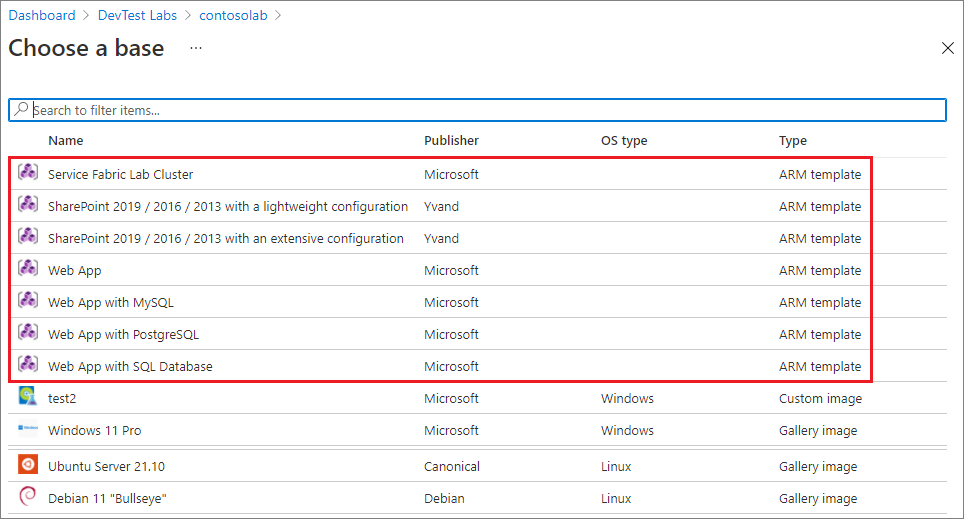This screenshot has width=964, height=519.
Task: Click Yvand publisher in lightweight configuration row
Action: (441, 207)
